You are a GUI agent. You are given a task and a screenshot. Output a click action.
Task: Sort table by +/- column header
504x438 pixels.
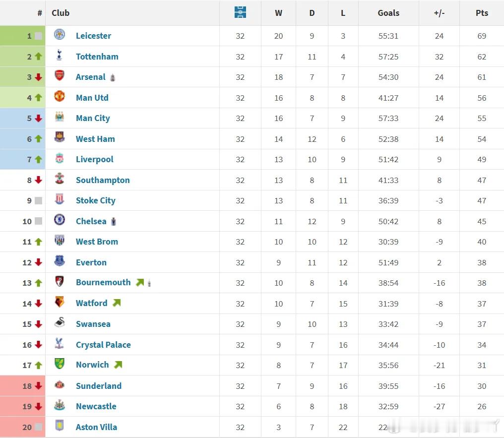pyautogui.click(x=439, y=13)
